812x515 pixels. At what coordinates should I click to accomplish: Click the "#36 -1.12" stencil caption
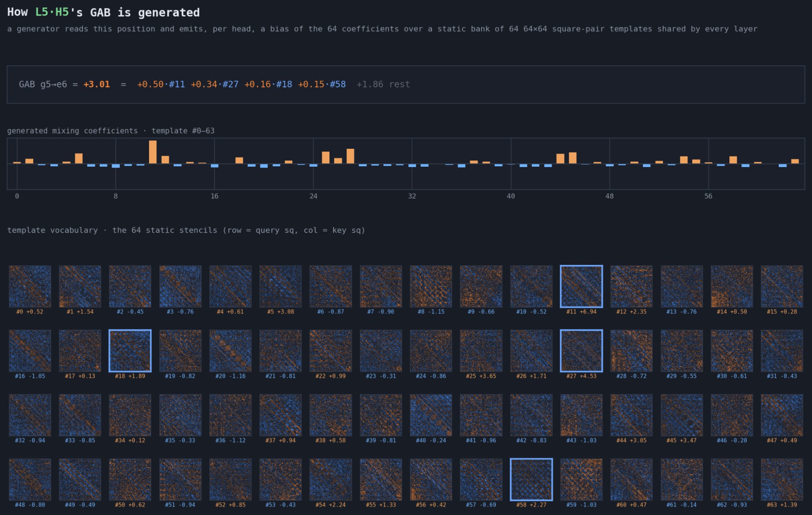pos(230,440)
